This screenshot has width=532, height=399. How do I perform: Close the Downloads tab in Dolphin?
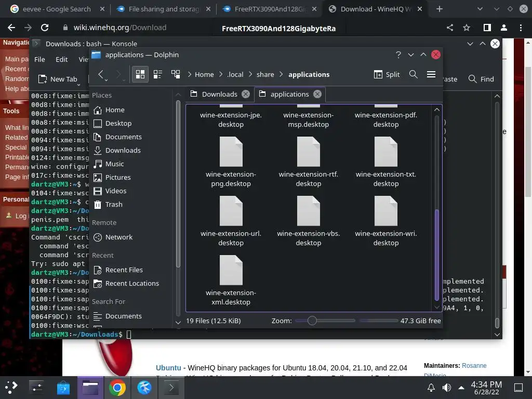click(x=246, y=95)
